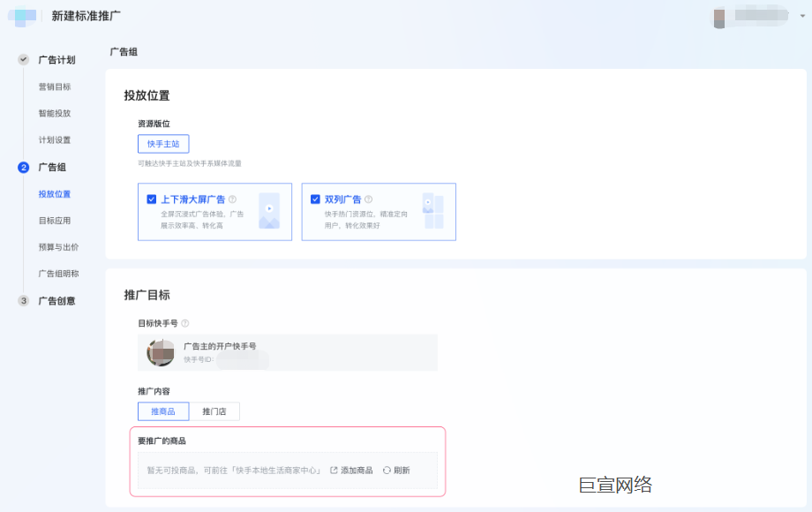Click the refresh icon next to 刷新
This screenshot has height=512, width=812.
click(387, 470)
